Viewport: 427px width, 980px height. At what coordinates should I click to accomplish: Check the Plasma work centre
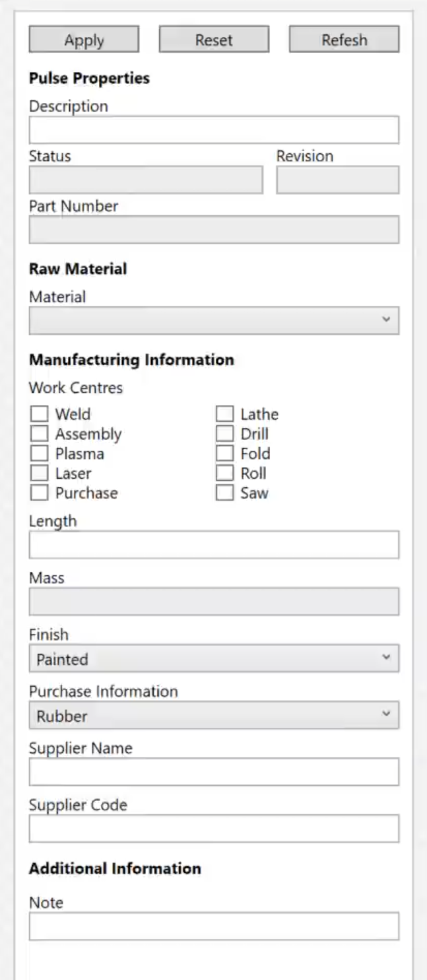point(40,454)
